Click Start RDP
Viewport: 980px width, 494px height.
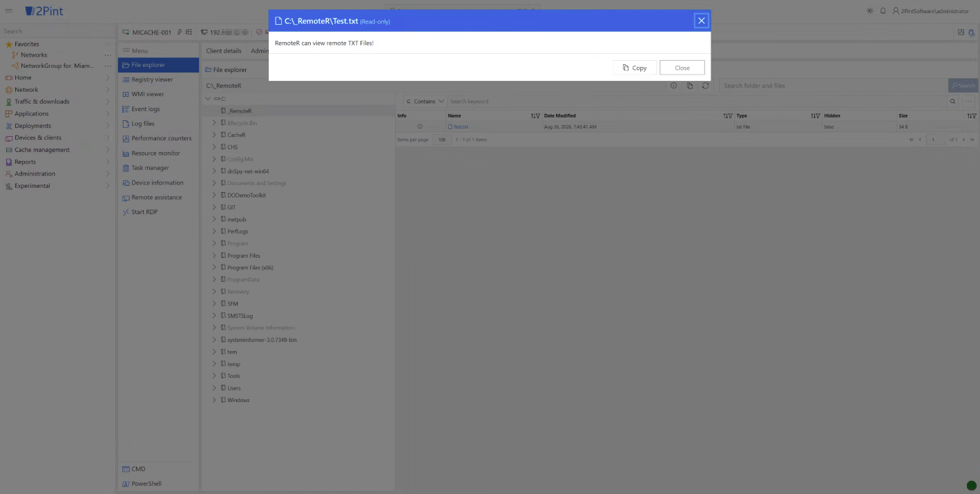158,212
